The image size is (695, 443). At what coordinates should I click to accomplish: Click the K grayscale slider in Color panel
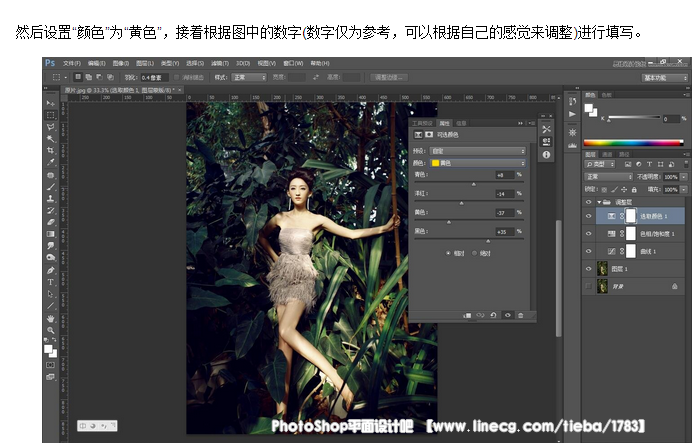click(x=634, y=118)
